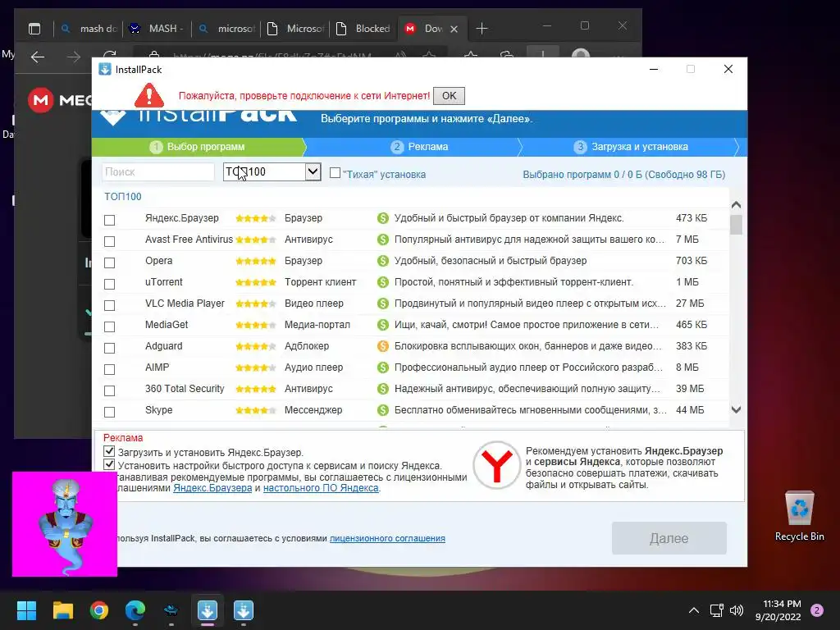
Task: Click the green license icon for Skype
Action: click(x=382, y=410)
